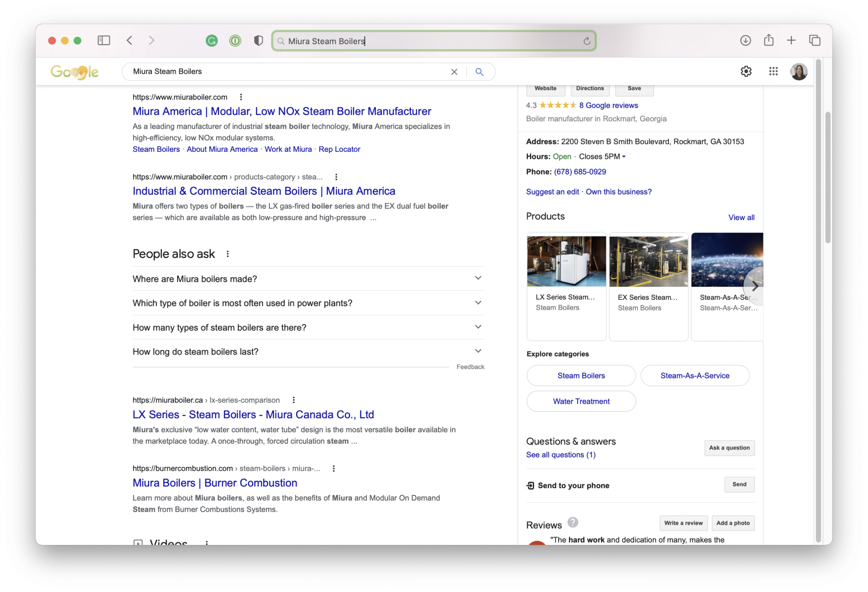
Task: Click the Feedback link
Action: click(x=470, y=367)
